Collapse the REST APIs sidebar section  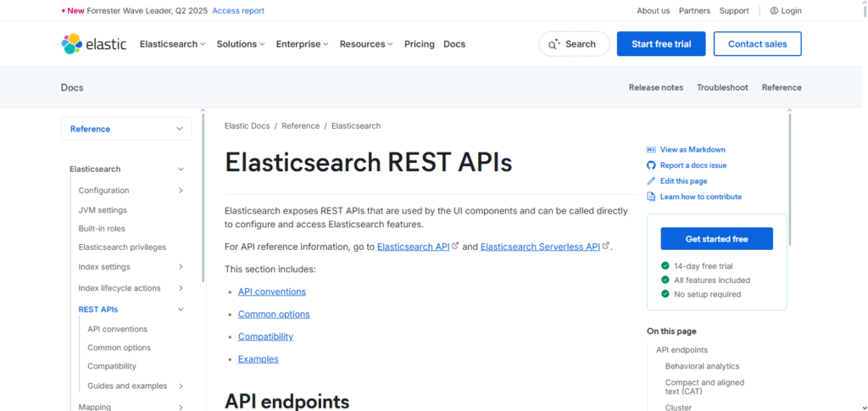tap(181, 309)
